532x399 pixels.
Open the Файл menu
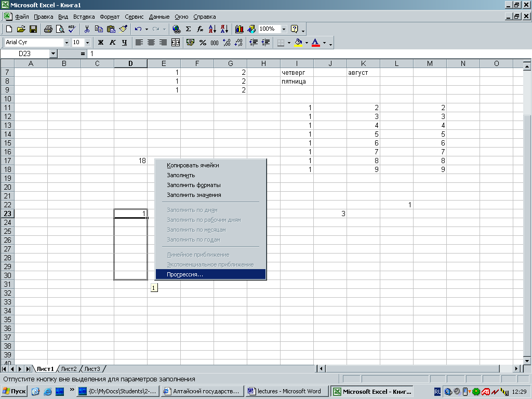(22, 17)
